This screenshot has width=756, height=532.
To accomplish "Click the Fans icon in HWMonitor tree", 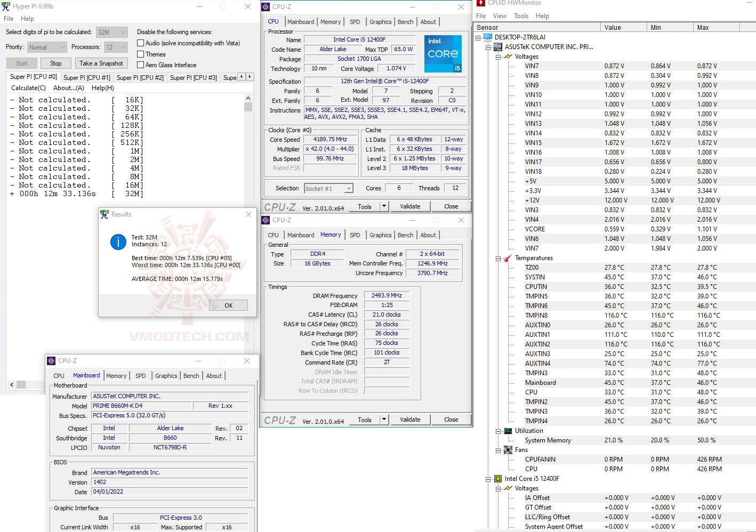I will point(508,449).
